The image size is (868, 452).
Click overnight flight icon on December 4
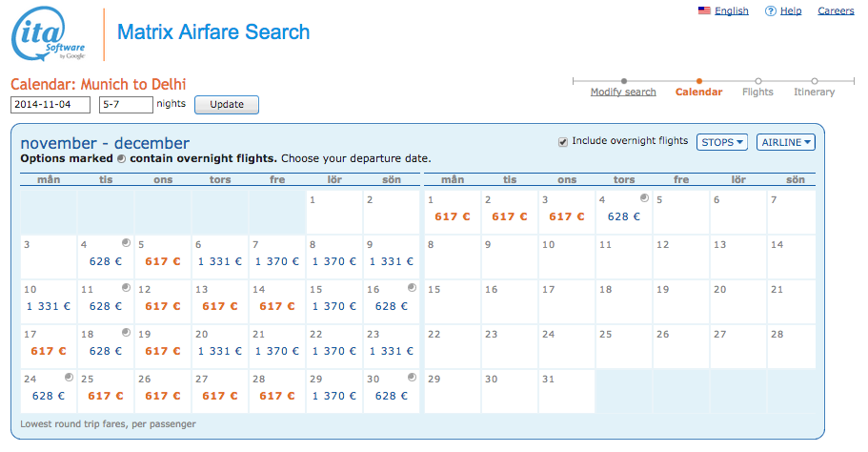tap(644, 198)
